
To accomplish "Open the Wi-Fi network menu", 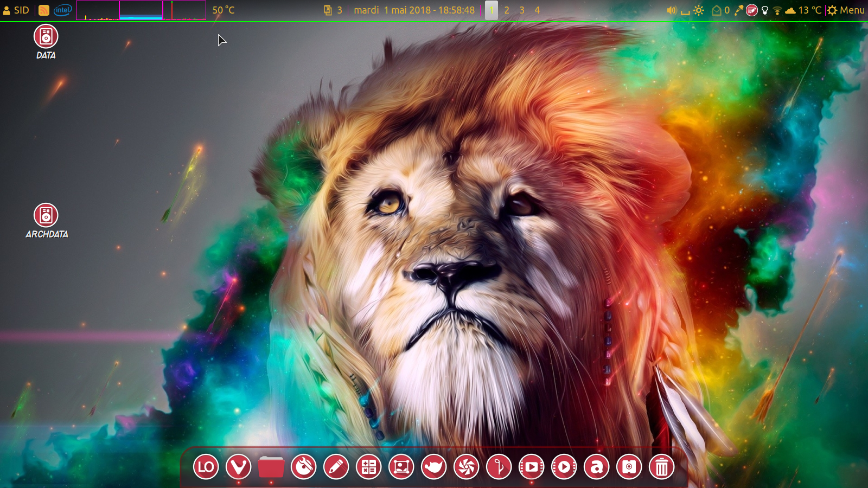I will [x=777, y=10].
